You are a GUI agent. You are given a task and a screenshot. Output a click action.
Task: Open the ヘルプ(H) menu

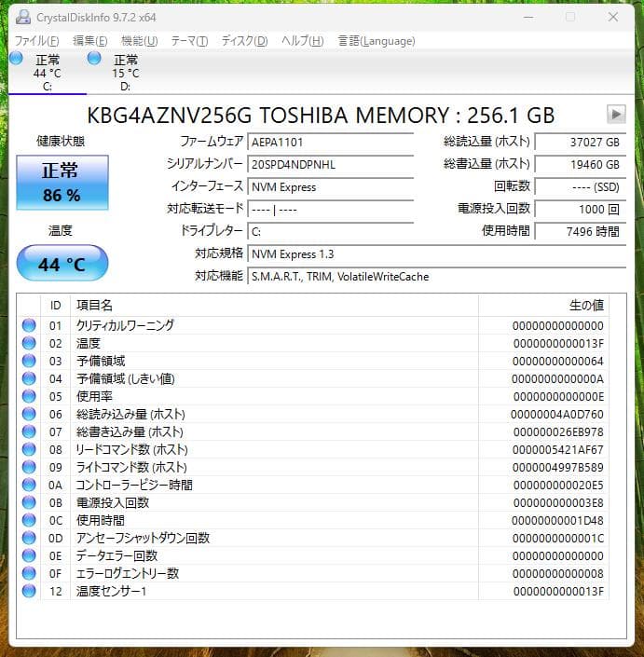(303, 41)
